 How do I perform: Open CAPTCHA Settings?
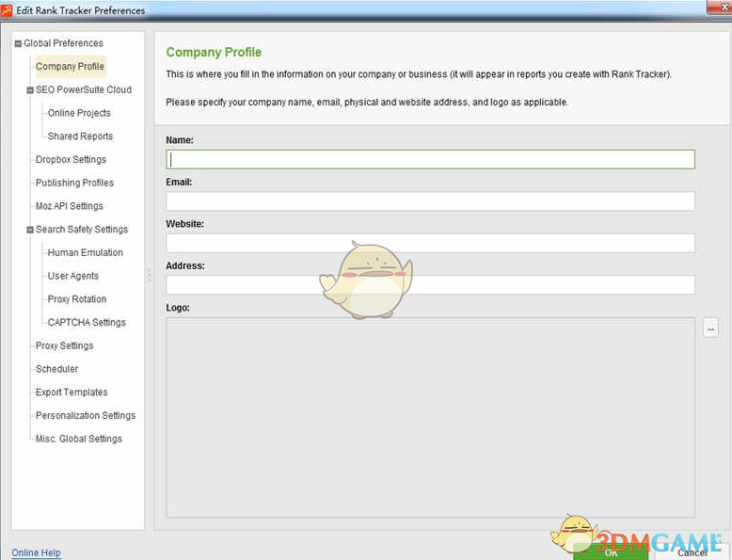87,323
